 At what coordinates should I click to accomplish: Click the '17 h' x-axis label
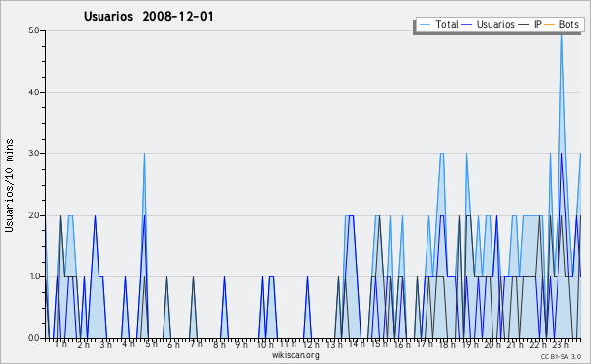(425, 344)
